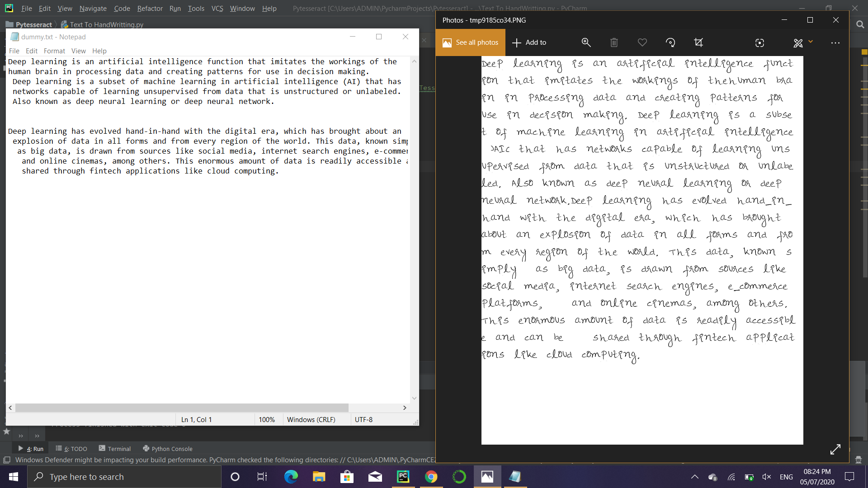Show hidden system tray icons

pyautogui.click(x=695, y=477)
